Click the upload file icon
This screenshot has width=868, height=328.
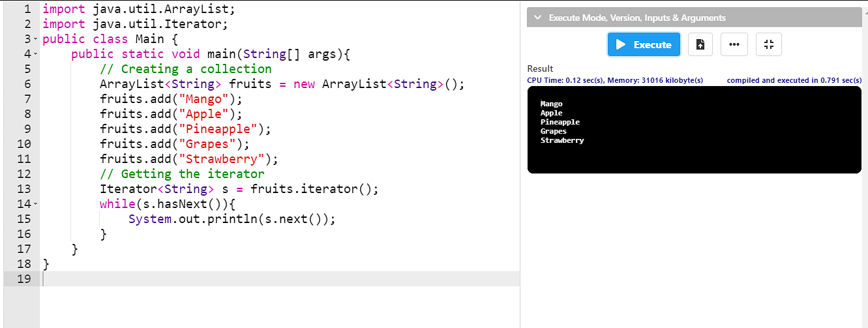(x=700, y=44)
